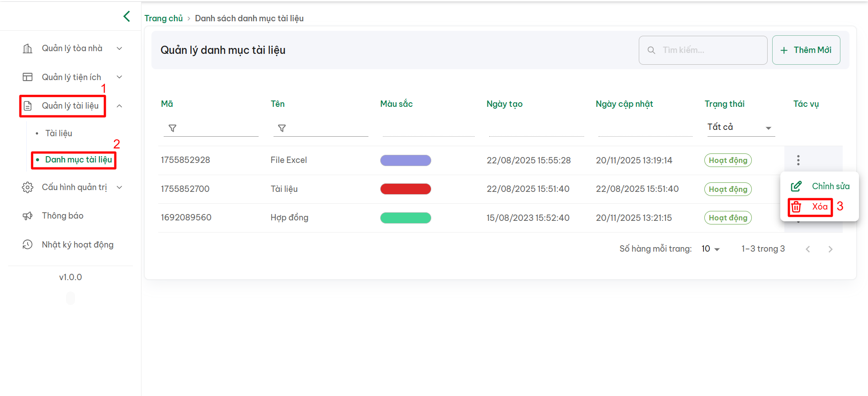The width and height of the screenshot is (868, 396).
Task: Open three-dot actions menu for File Excel row
Action: [798, 160]
